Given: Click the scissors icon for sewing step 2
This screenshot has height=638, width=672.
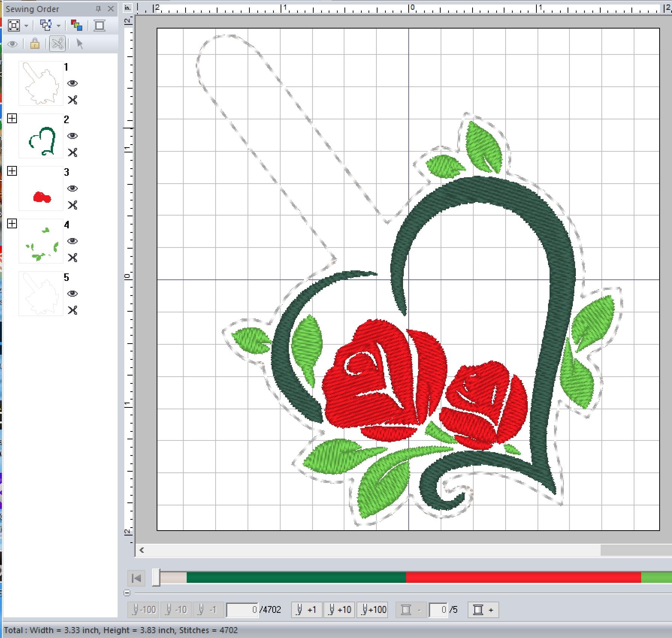Looking at the screenshot, I should click(72, 152).
